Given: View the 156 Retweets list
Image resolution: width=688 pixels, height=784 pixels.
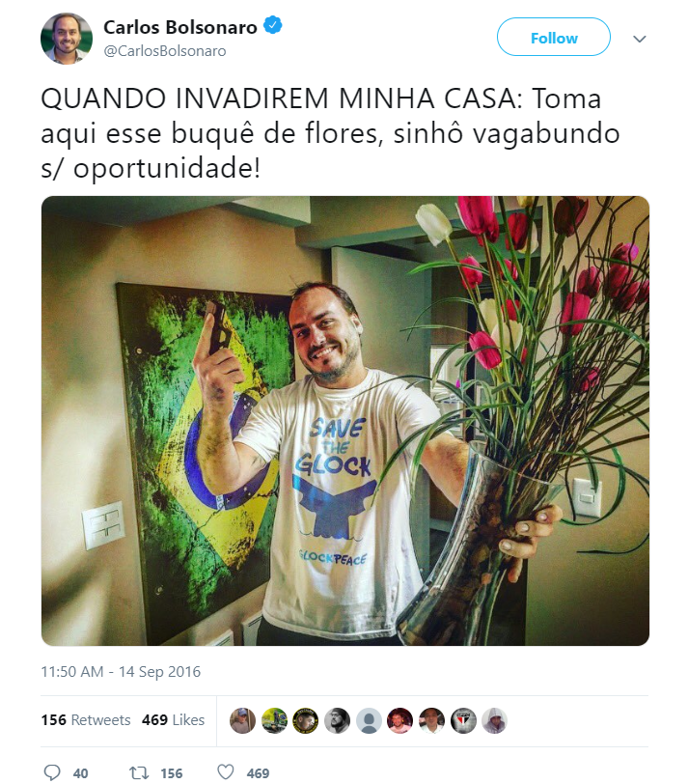Looking at the screenshot, I should pyautogui.click(x=86, y=720).
